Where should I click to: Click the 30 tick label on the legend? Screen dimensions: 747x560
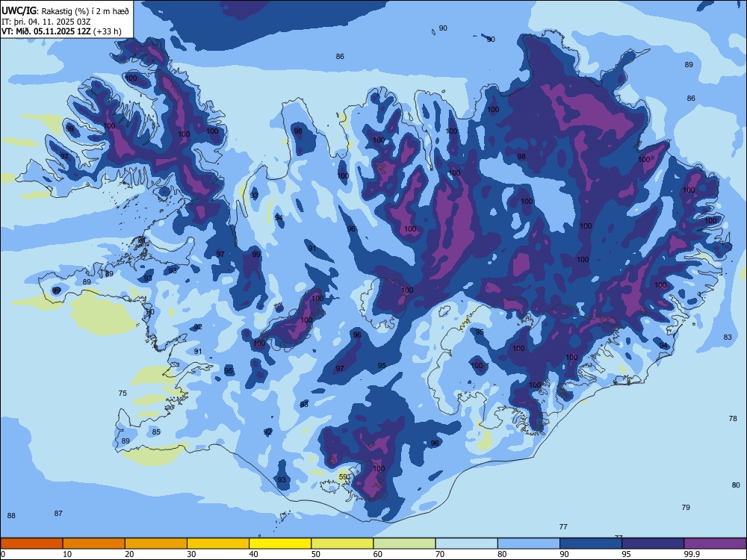191,554
